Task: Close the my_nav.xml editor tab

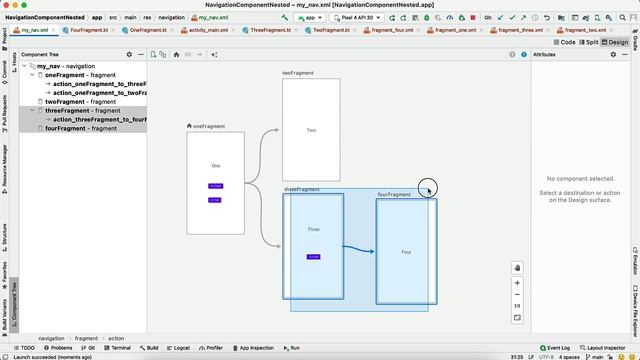Action: coord(53,30)
